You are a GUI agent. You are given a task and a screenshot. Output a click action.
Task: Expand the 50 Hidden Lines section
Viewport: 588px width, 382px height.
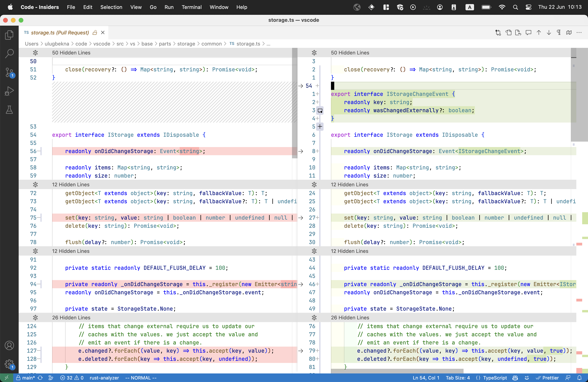point(36,52)
